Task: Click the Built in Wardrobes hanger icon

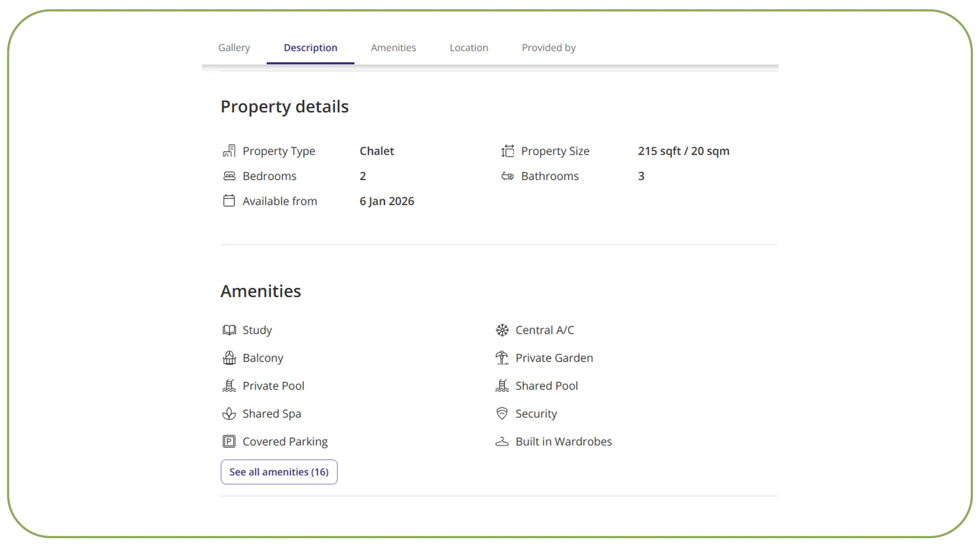Action: 502,441
